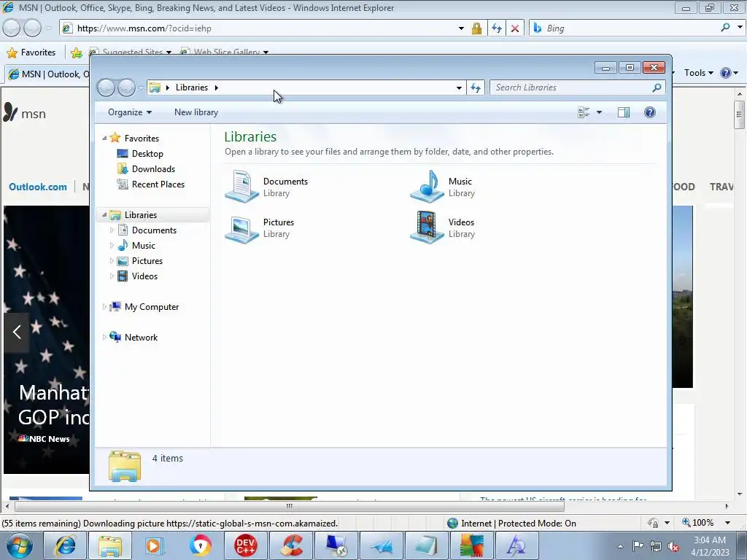Click the Search Libraries input field
Screen dimensions: 747x560
click(572, 87)
